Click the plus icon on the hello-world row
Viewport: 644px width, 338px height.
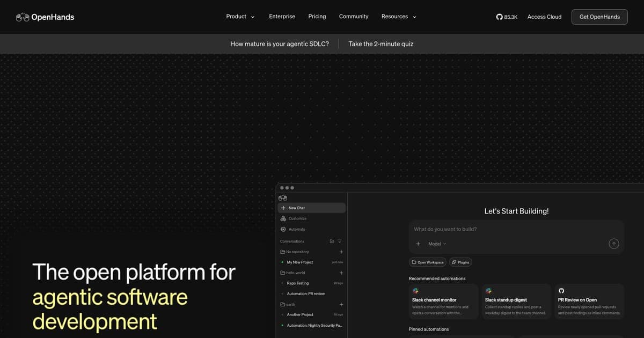click(x=341, y=273)
